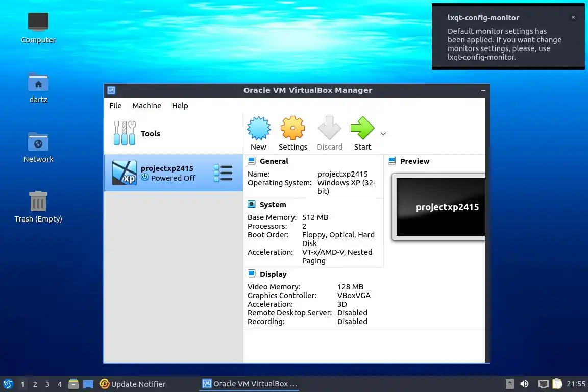The width and height of the screenshot is (588, 392).
Task: Expand the Start button dropdown chevron
Action: (x=383, y=134)
